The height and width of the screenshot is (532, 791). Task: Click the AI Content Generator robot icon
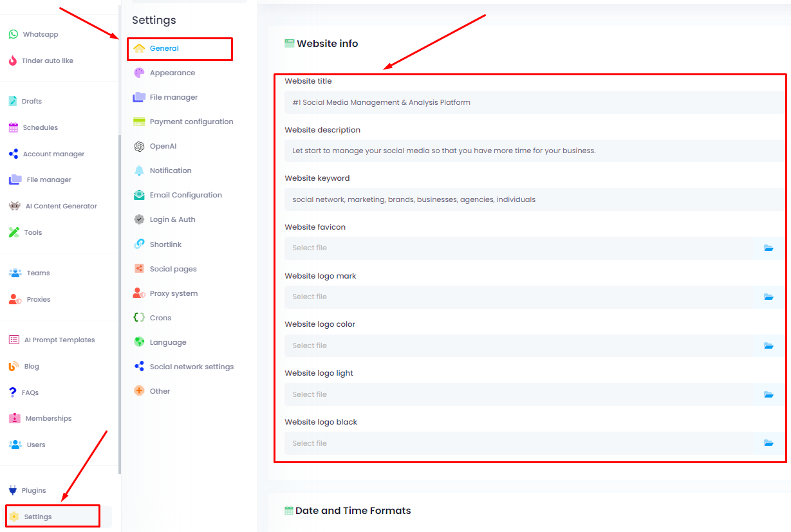[x=14, y=206]
